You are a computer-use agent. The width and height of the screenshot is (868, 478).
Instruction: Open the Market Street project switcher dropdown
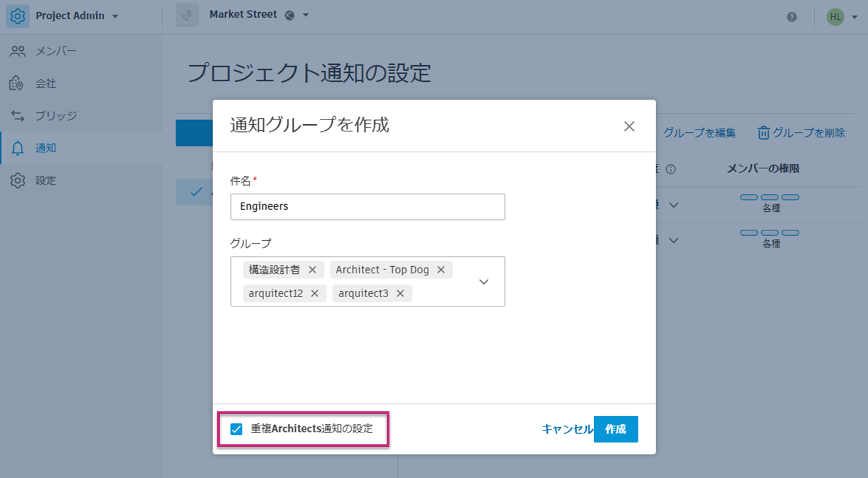pos(305,15)
